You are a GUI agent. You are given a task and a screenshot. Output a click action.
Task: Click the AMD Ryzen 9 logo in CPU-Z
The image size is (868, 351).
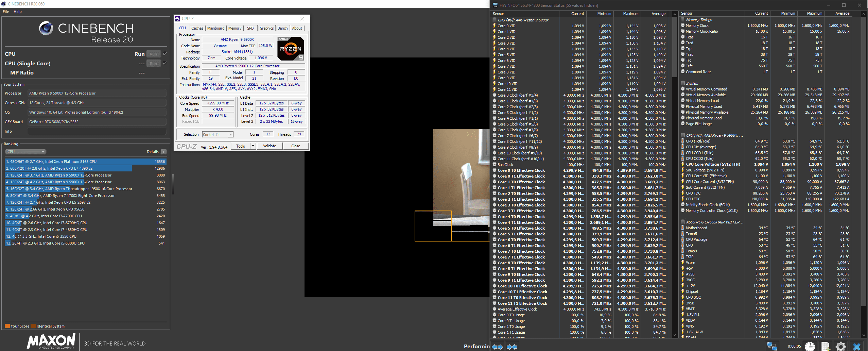[291, 49]
